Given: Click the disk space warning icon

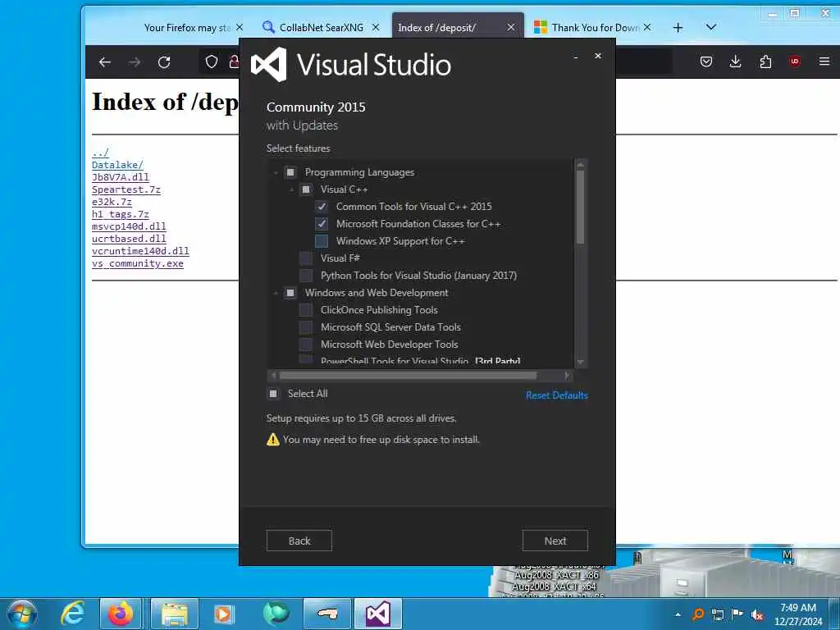Looking at the screenshot, I should click(273, 440).
